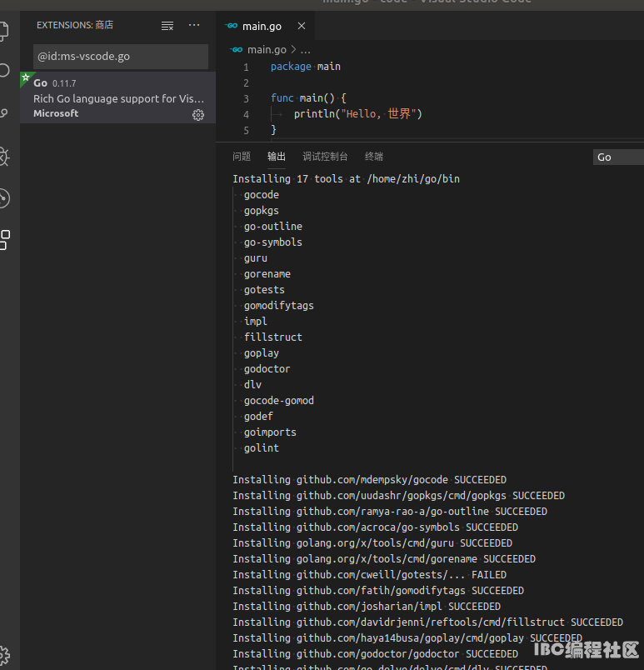Switch to the 输出 panel tab

277,157
